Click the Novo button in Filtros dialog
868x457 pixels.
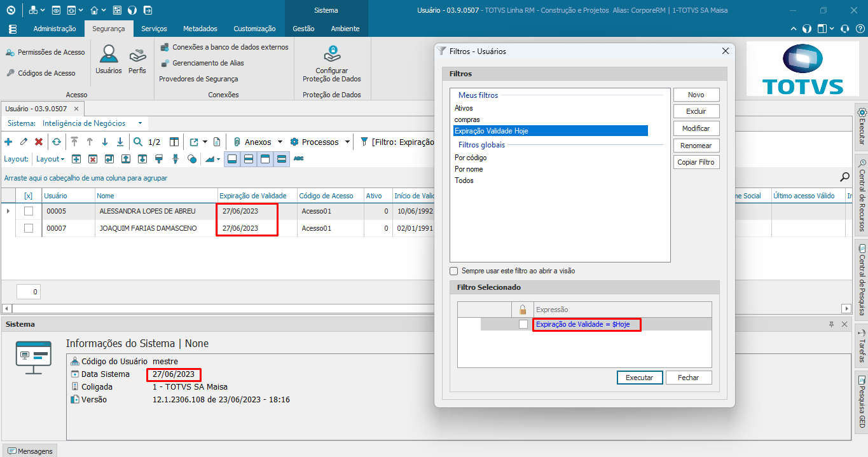696,95
